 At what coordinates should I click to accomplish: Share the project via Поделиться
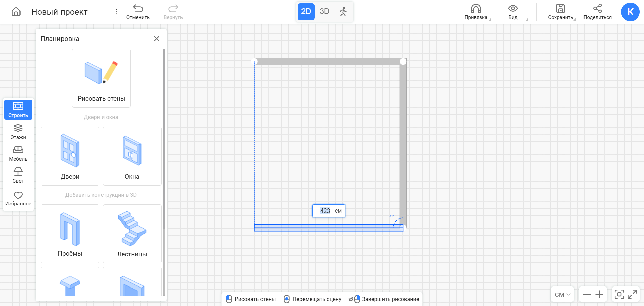point(597,12)
